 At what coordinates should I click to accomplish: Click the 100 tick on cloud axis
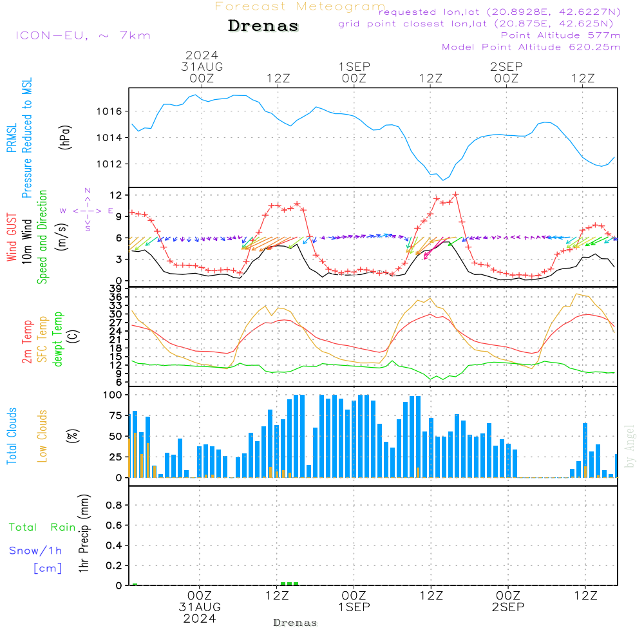coord(113,395)
